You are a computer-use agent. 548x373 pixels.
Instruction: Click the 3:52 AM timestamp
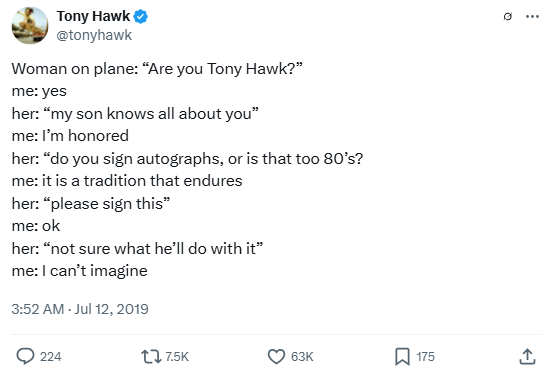click(x=38, y=309)
